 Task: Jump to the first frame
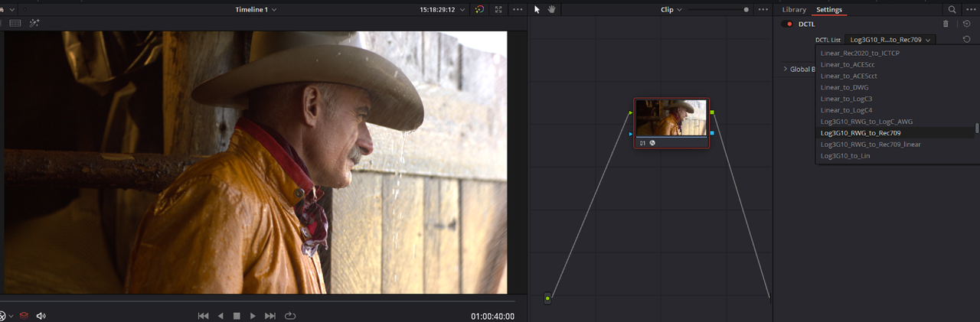(203, 315)
